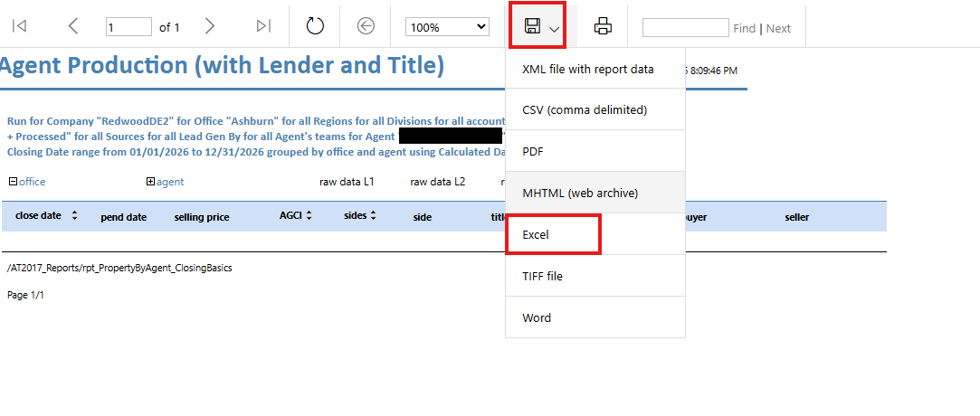Collapse the office group

coord(13,182)
